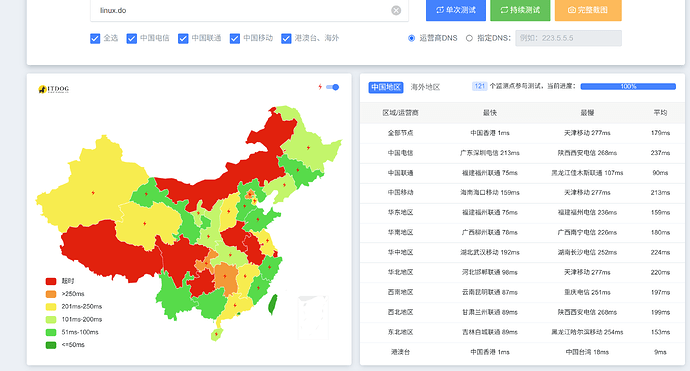This screenshot has width=690, height=371.
Task: Click 中国台湾 18ms cell
Action: pyautogui.click(x=587, y=352)
